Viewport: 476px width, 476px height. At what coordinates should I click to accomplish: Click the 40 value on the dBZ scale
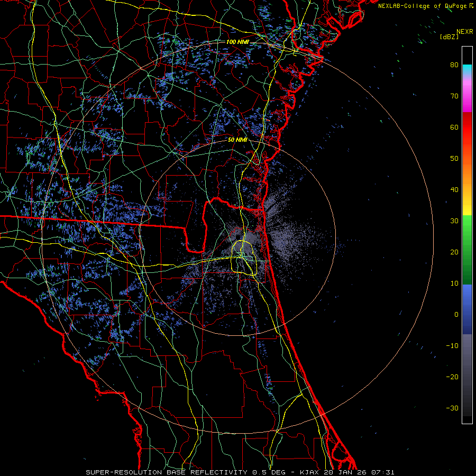point(454,190)
